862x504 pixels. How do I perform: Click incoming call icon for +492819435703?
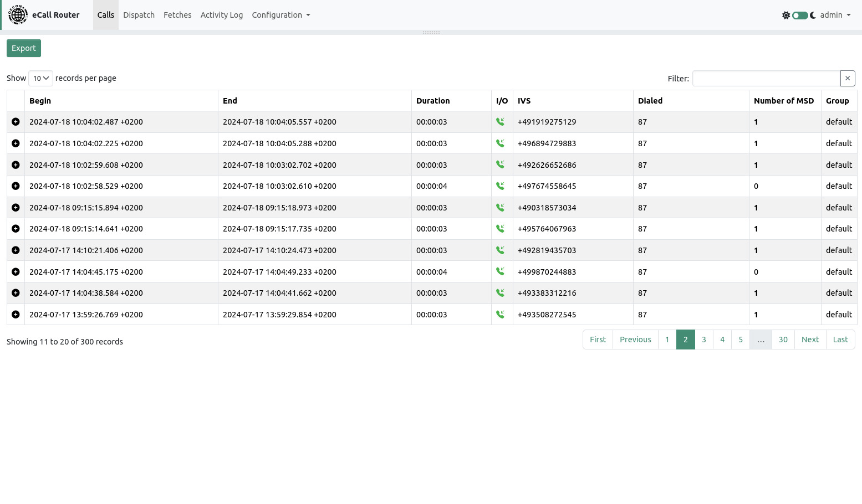(500, 250)
